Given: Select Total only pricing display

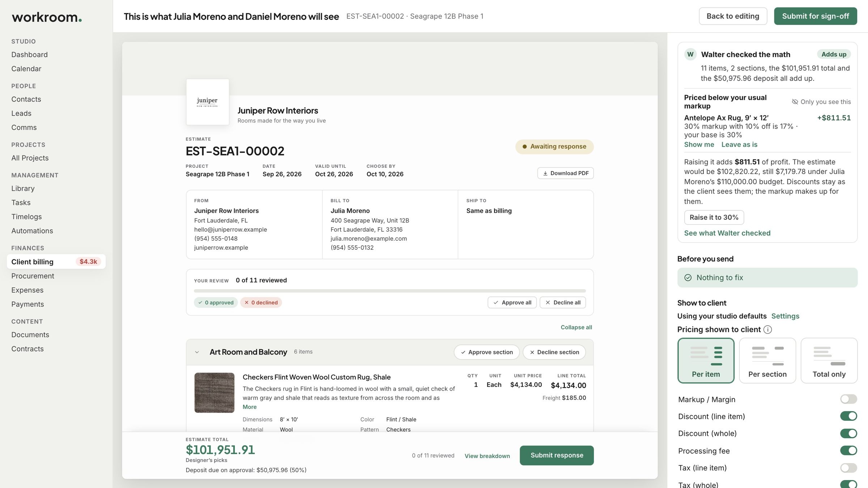Looking at the screenshot, I should click(829, 360).
